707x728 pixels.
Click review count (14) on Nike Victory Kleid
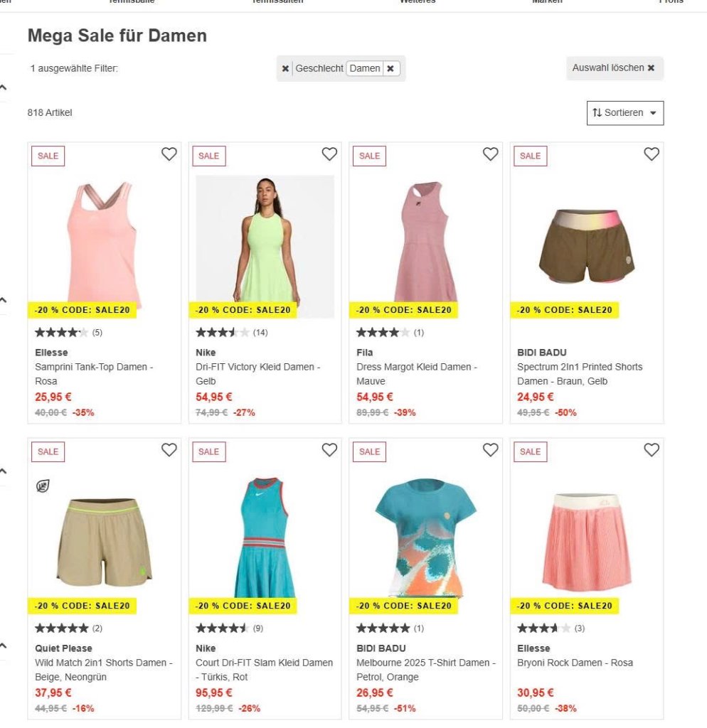pyautogui.click(x=260, y=333)
